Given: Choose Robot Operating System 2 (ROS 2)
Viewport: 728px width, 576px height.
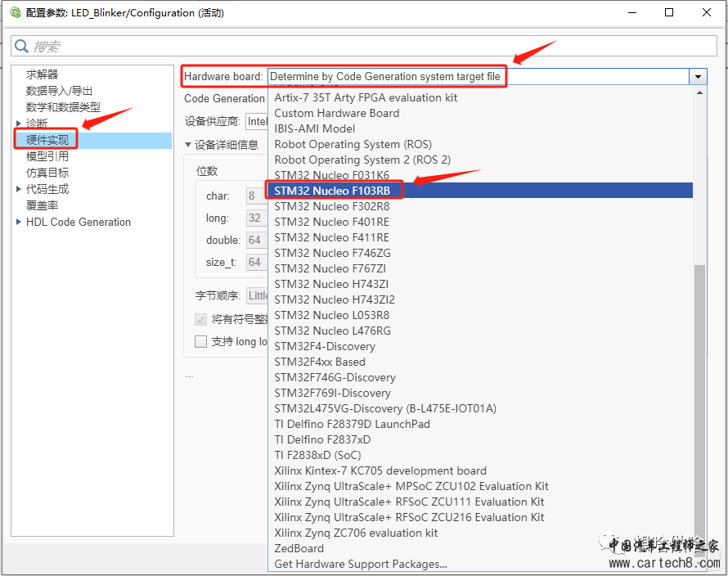Looking at the screenshot, I should pyautogui.click(x=480, y=160).
